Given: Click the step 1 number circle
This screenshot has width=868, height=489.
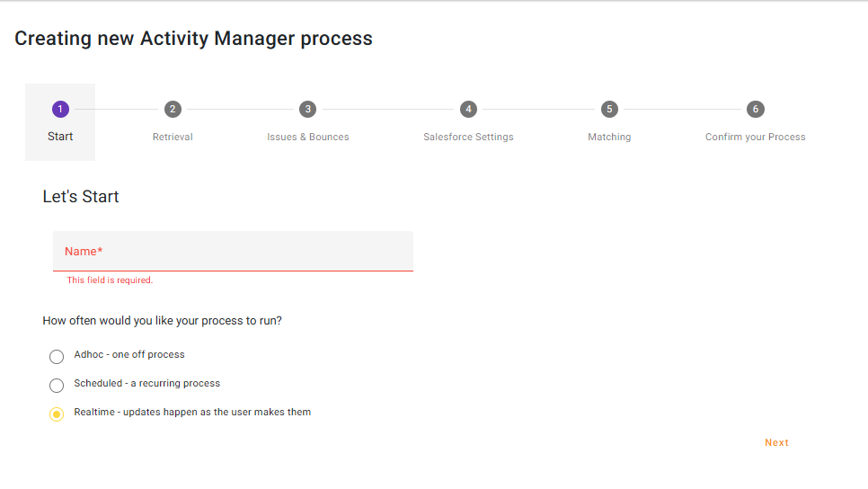Looking at the screenshot, I should pos(60,109).
